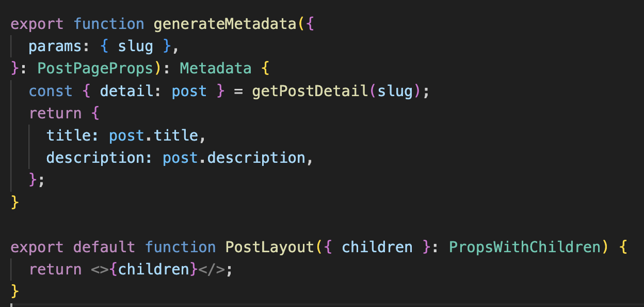Click the first return keyword
The height and width of the screenshot is (307, 644).
55,113
